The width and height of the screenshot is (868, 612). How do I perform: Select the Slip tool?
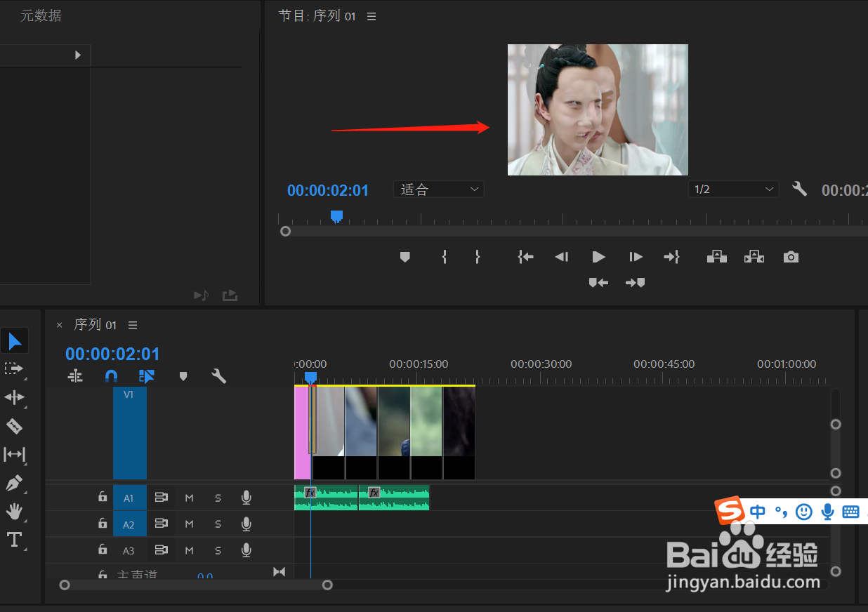tap(14, 454)
